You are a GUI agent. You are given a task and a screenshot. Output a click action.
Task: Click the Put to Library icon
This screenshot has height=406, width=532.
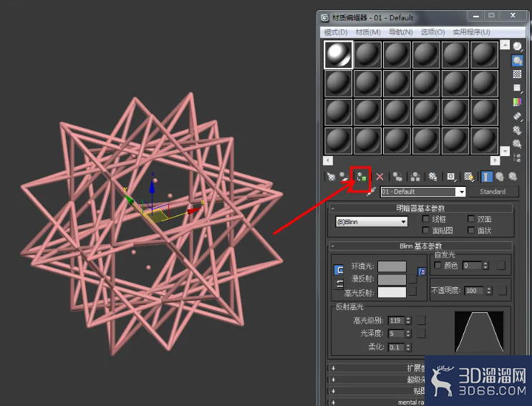433,177
